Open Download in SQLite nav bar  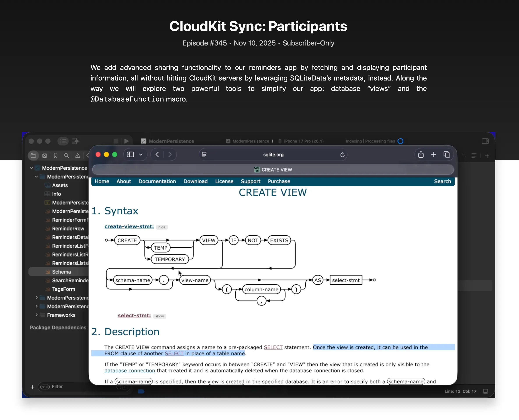(195, 181)
